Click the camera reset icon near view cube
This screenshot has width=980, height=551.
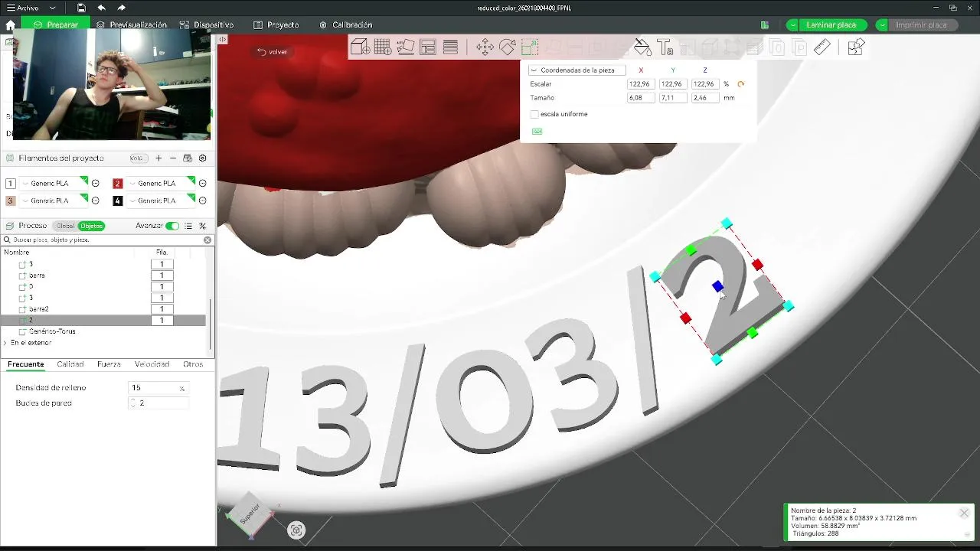(296, 530)
